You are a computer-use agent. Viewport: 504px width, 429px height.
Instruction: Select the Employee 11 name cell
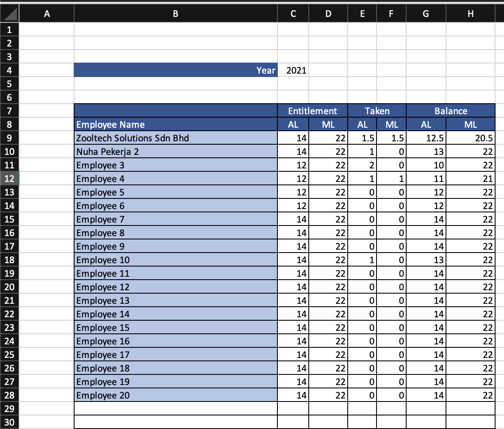[175, 273]
